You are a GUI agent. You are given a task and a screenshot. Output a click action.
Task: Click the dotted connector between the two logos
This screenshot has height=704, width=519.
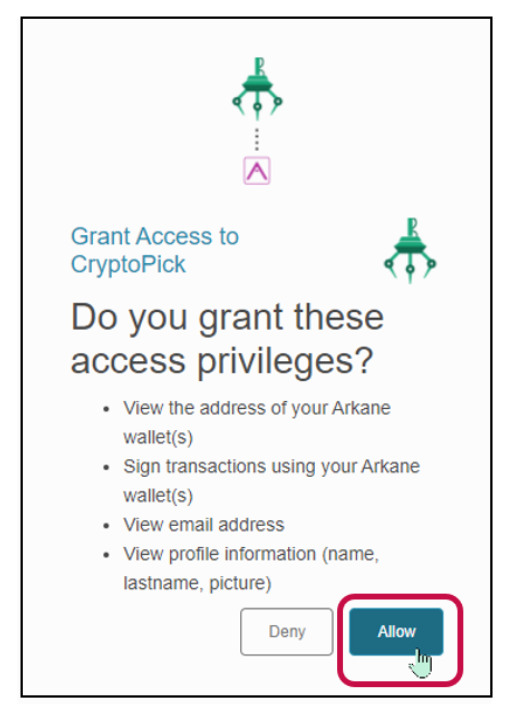coord(257,139)
